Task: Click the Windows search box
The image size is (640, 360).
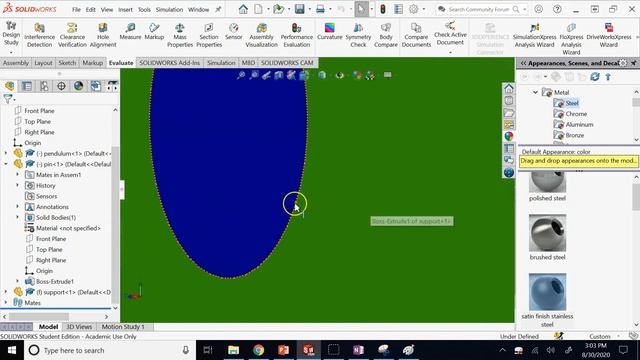Action: pos(110,350)
